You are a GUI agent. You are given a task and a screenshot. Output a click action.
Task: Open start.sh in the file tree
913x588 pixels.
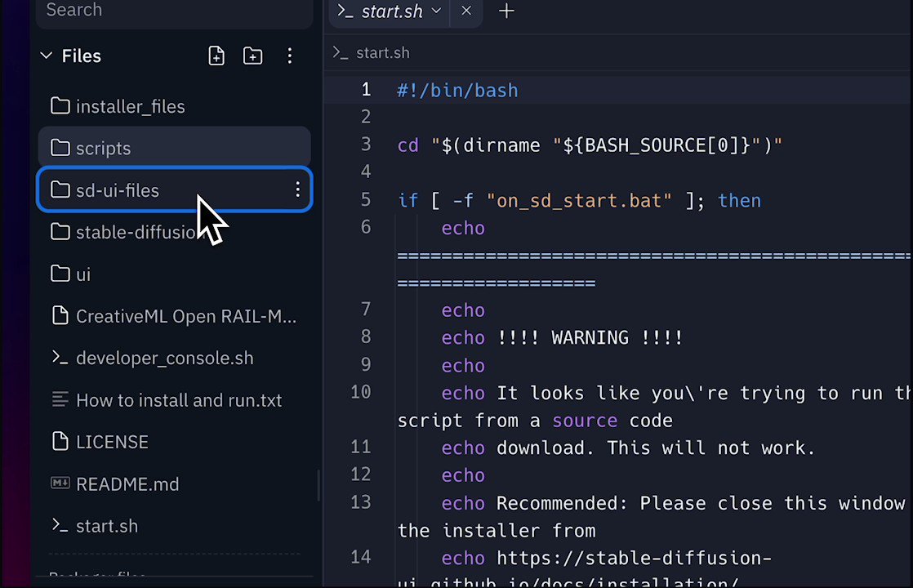[x=174, y=526]
